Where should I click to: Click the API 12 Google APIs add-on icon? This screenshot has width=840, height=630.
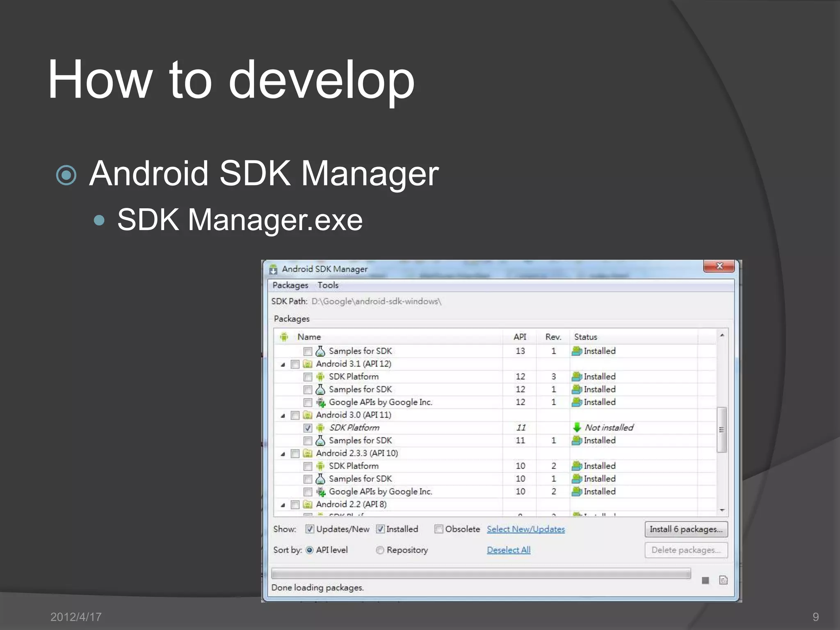321,402
